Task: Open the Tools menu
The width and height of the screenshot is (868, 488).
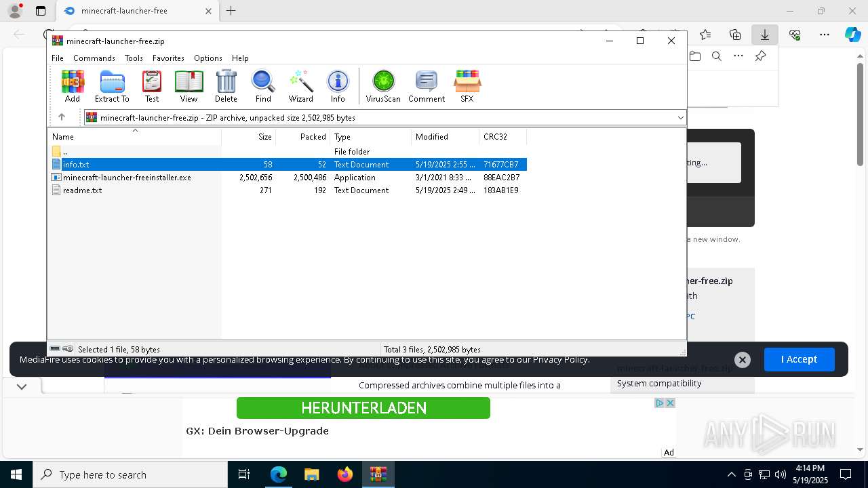Action: tap(134, 58)
